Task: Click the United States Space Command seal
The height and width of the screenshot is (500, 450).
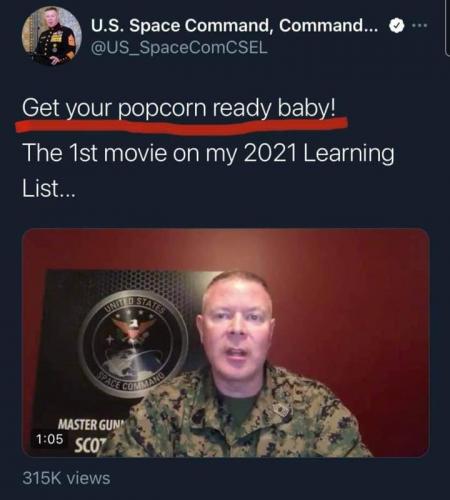Action: (x=134, y=343)
